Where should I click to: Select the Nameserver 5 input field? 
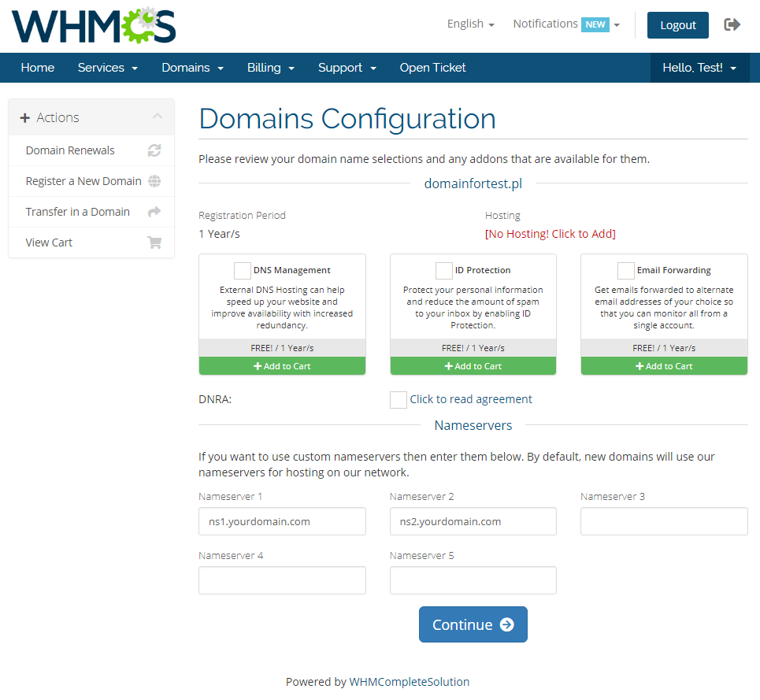473,580
